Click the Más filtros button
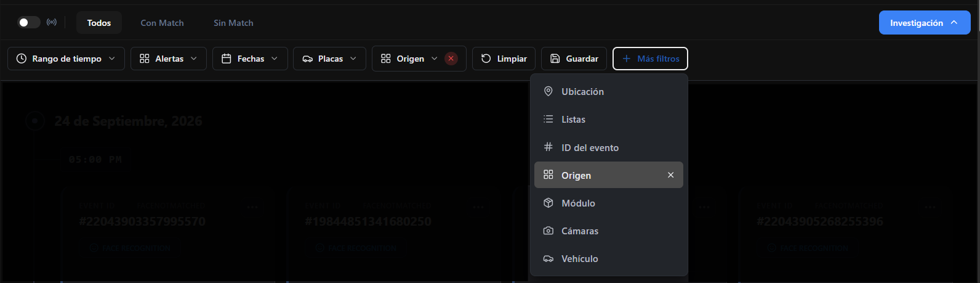 point(650,59)
